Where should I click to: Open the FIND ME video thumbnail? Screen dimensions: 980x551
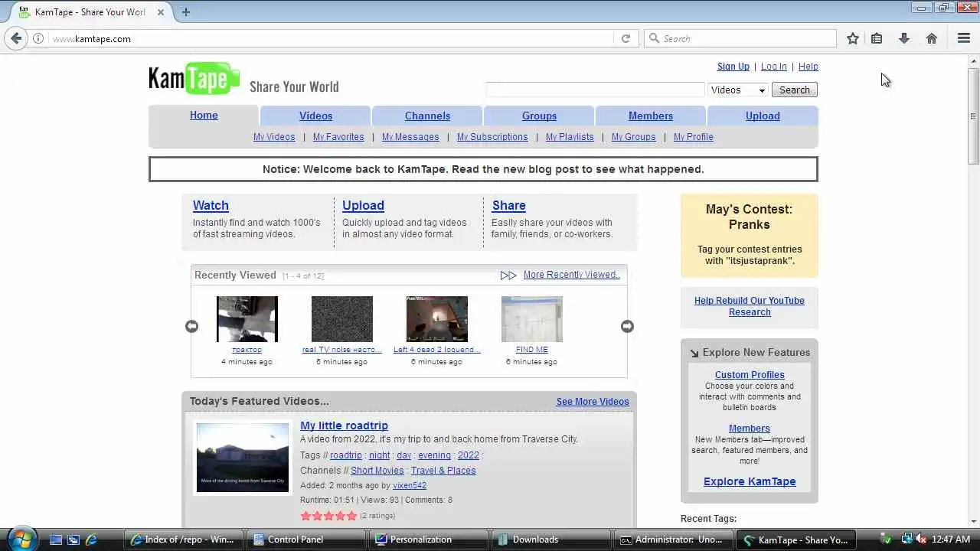(531, 319)
